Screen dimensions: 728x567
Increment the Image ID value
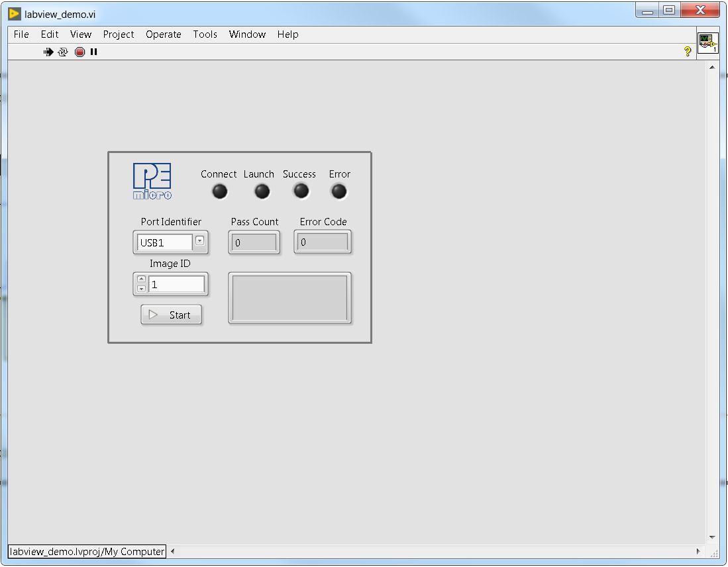[x=142, y=279]
